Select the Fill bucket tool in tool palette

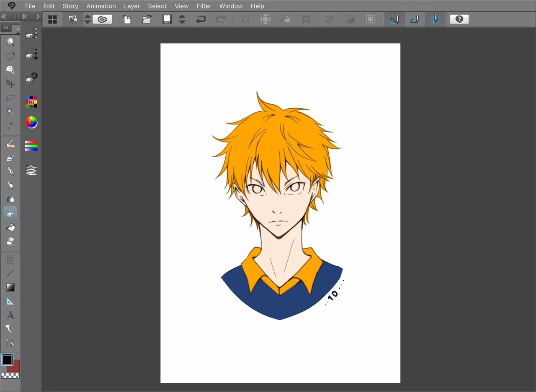pyautogui.click(x=10, y=227)
